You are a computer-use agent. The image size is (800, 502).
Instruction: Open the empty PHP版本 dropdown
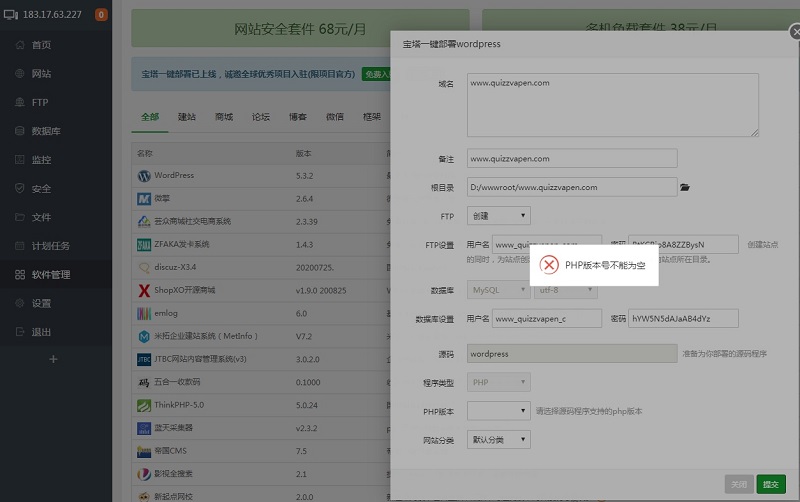click(x=498, y=411)
